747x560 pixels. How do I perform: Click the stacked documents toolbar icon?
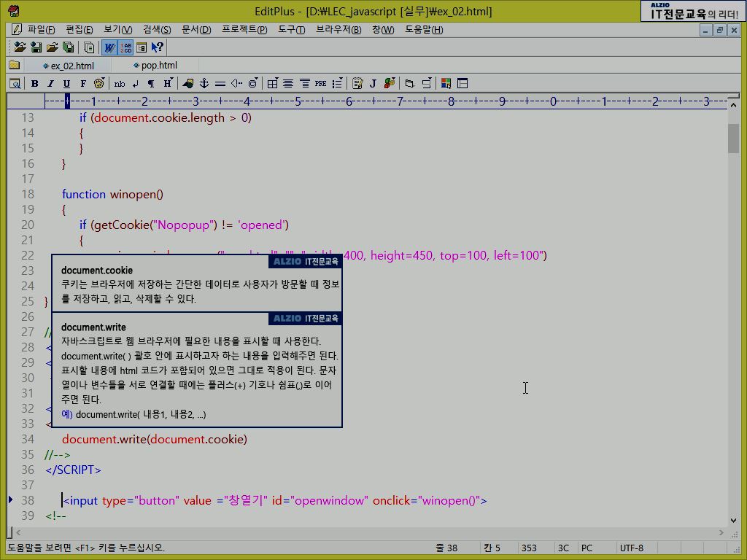click(x=89, y=47)
